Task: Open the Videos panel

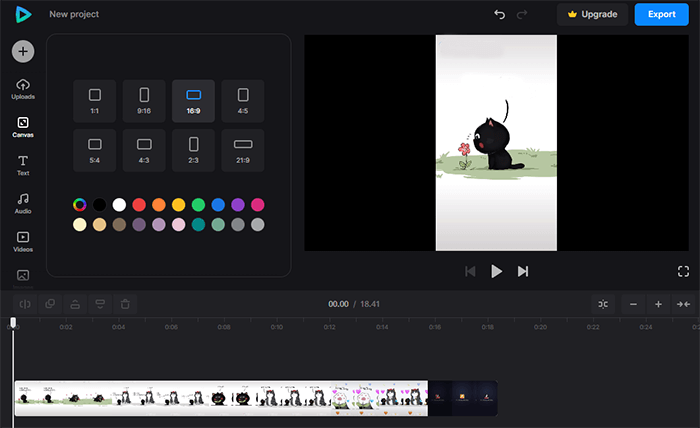Action: [23, 241]
